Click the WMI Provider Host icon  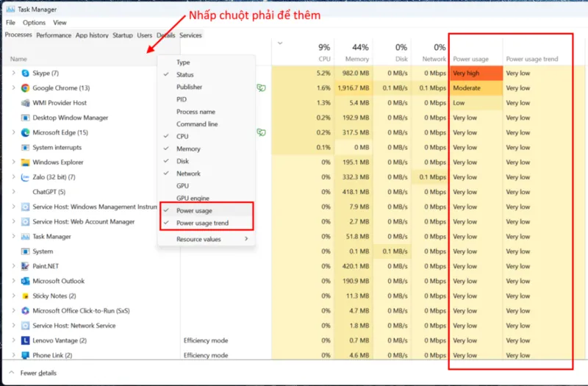coord(25,103)
